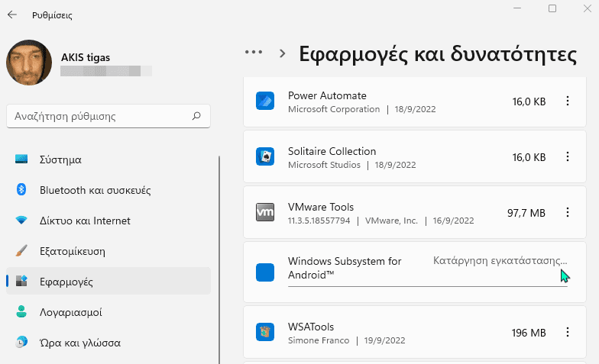The width and height of the screenshot is (599, 364).
Task: Click the 196 MB size value
Action: pos(529,333)
